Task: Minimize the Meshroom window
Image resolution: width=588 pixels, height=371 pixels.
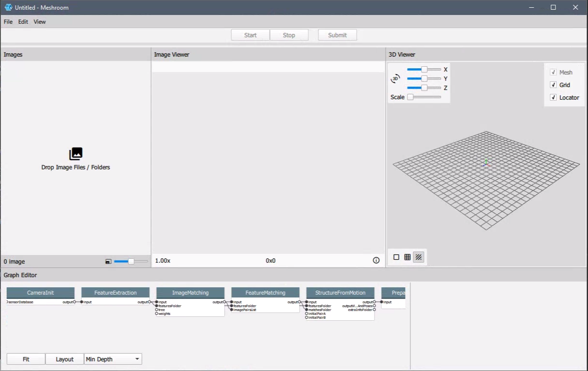Action: pos(531,7)
